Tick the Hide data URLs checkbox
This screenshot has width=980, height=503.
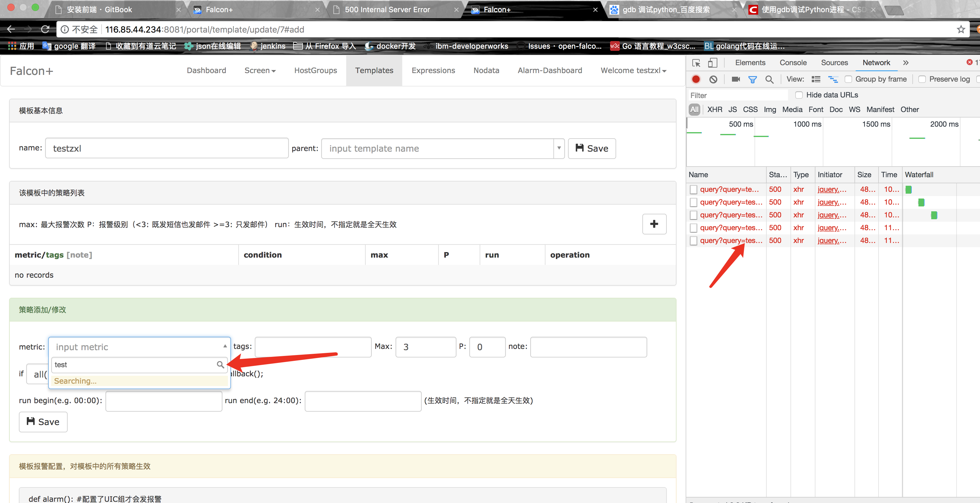coord(799,95)
